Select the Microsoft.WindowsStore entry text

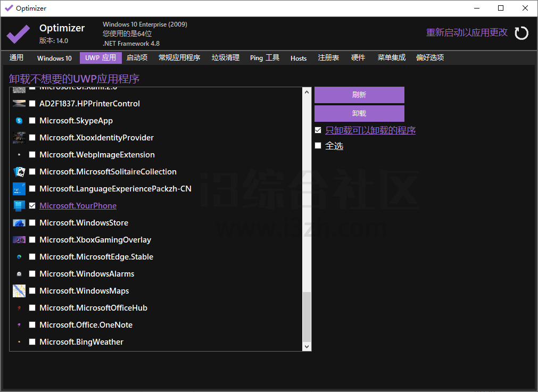point(84,223)
